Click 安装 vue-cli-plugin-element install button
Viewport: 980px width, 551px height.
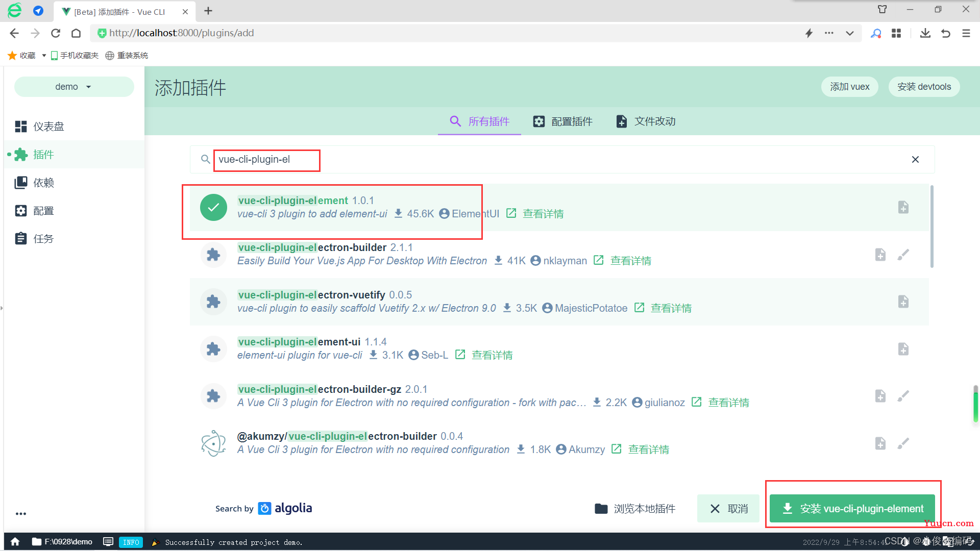[x=852, y=509]
